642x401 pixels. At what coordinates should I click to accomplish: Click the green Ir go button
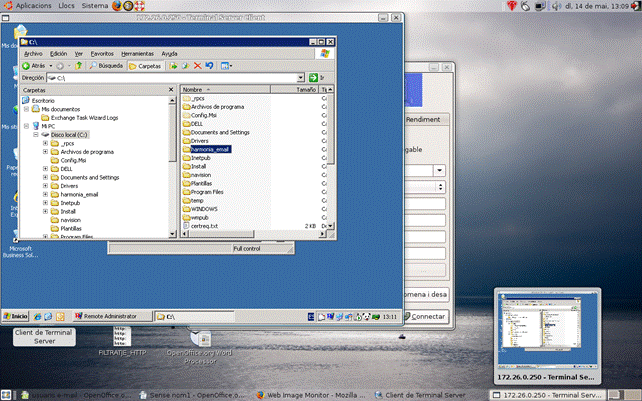click(x=315, y=77)
